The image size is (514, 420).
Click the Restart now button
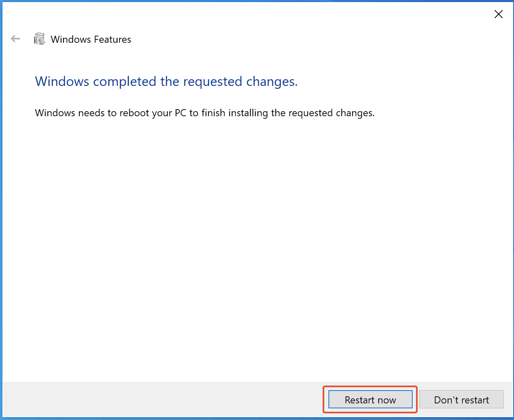(370, 400)
